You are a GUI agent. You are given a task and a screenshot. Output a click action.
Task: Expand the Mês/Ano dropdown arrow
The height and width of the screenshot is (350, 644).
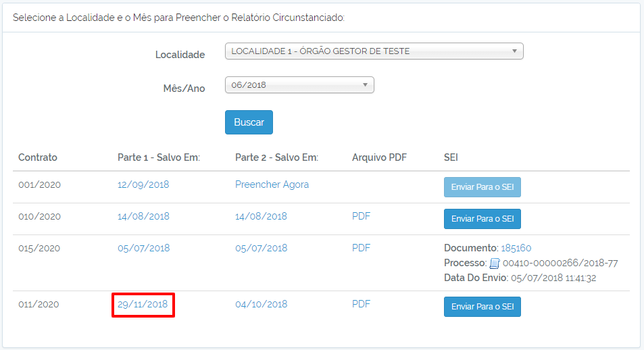click(x=365, y=85)
